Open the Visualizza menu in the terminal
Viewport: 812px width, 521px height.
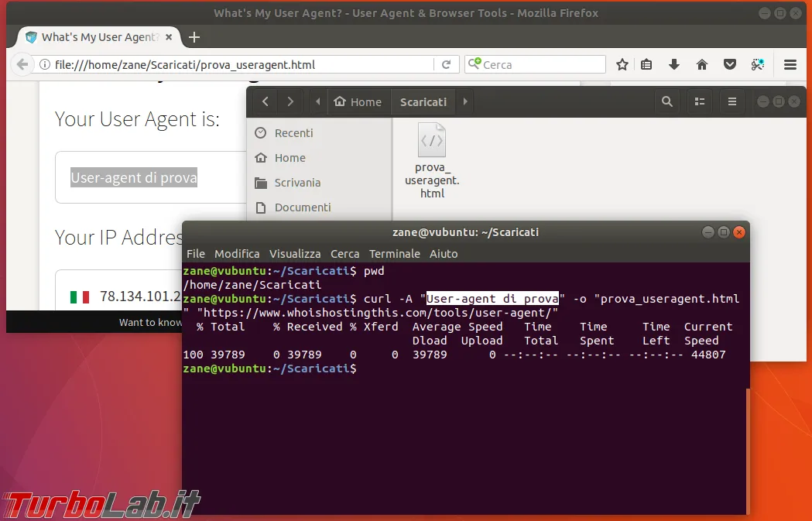[295, 254]
